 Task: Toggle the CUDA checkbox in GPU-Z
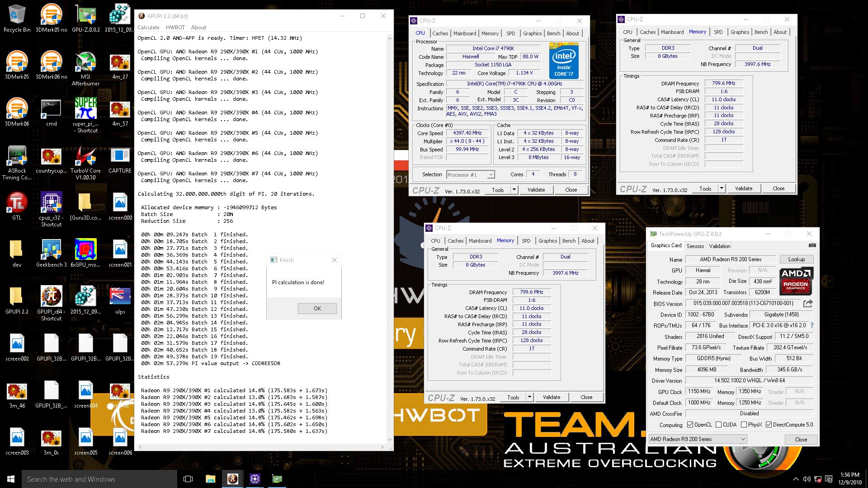pyautogui.click(x=718, y=425)
